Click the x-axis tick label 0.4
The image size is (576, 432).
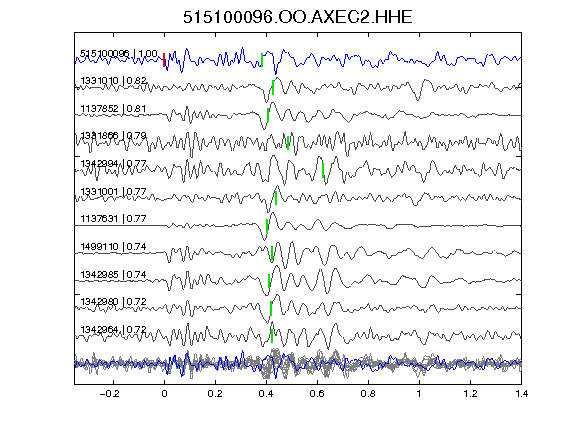pyautogui.click(x=266, y=394)
